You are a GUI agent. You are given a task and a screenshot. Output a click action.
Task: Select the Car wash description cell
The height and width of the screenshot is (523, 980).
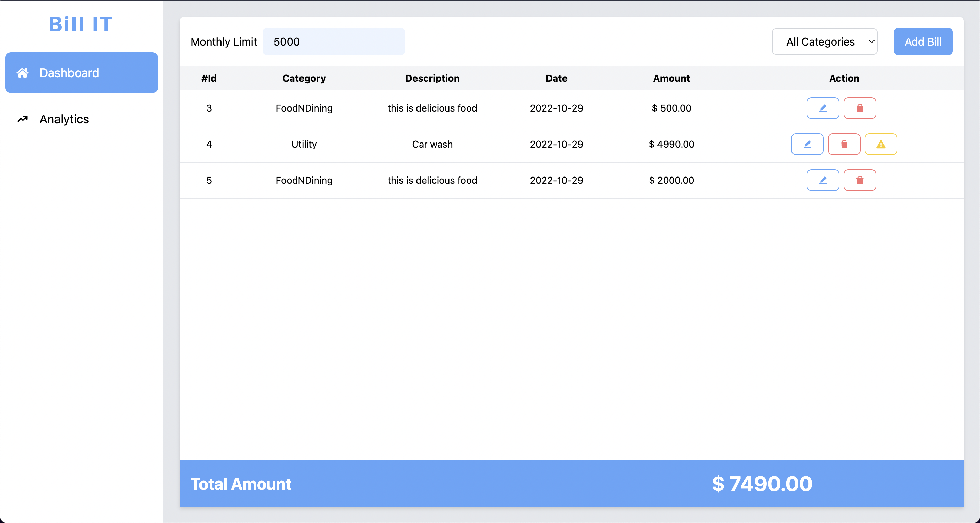pyautogui.click(x=432, y=145)
